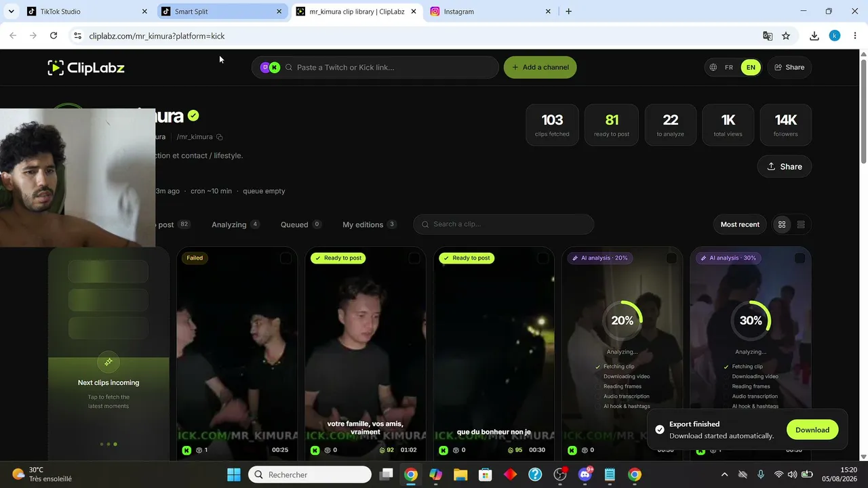This screenshot has height=488, width=868.
Task: Click the ClipLabz logo
Action: [x=86, y=67]
